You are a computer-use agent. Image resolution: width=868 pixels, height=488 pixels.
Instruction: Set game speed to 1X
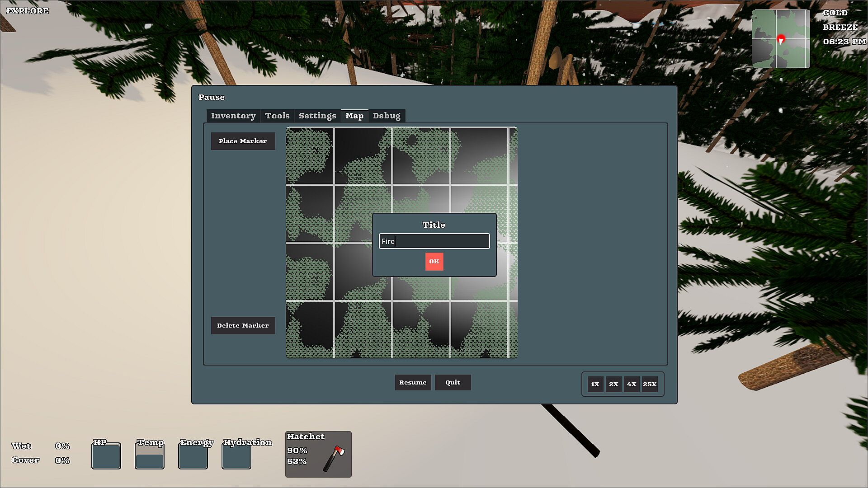(595, 385)
